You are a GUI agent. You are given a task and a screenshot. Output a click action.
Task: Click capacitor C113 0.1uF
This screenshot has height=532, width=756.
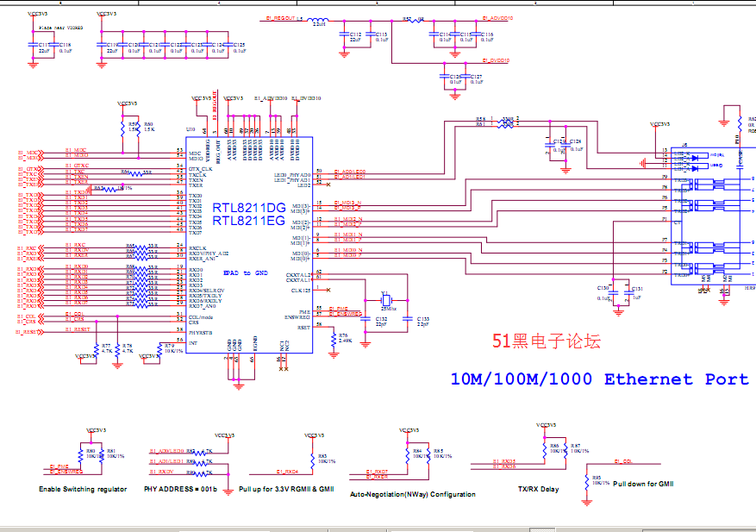[371, 34]
